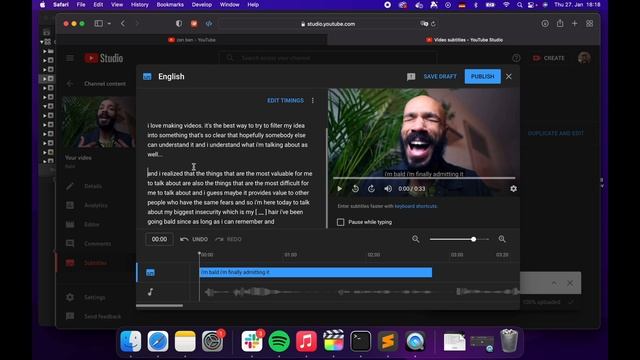Toggle Safari sidebar button

99,24
